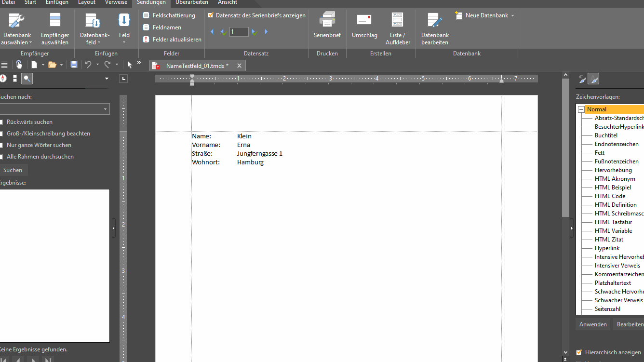Open dropdown arrow next to Open folder

(x=61, y=65)
